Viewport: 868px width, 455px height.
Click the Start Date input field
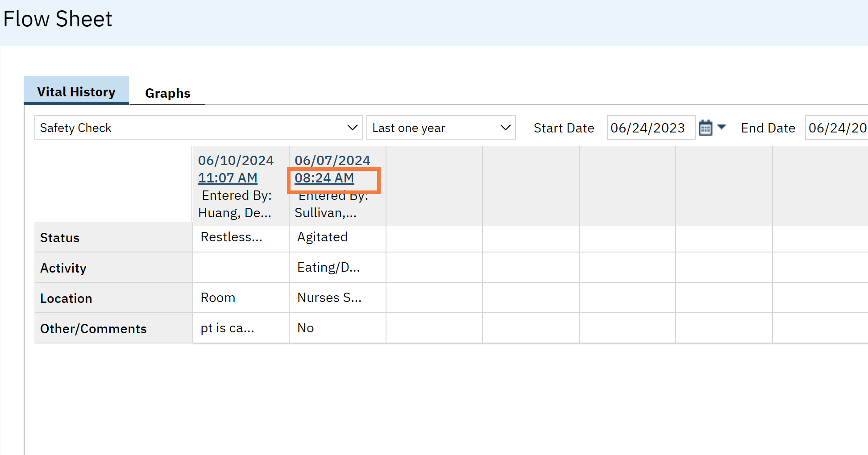coord(650,128)
